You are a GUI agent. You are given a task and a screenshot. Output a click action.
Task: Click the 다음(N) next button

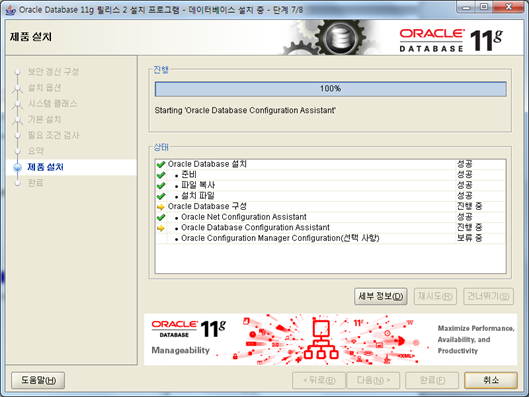(x=373, y=380)
